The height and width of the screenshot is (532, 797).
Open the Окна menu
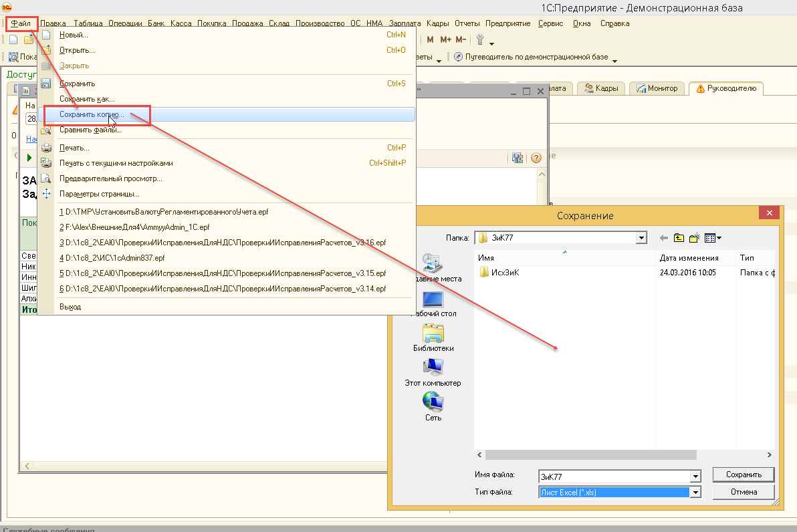click(582, 23)
